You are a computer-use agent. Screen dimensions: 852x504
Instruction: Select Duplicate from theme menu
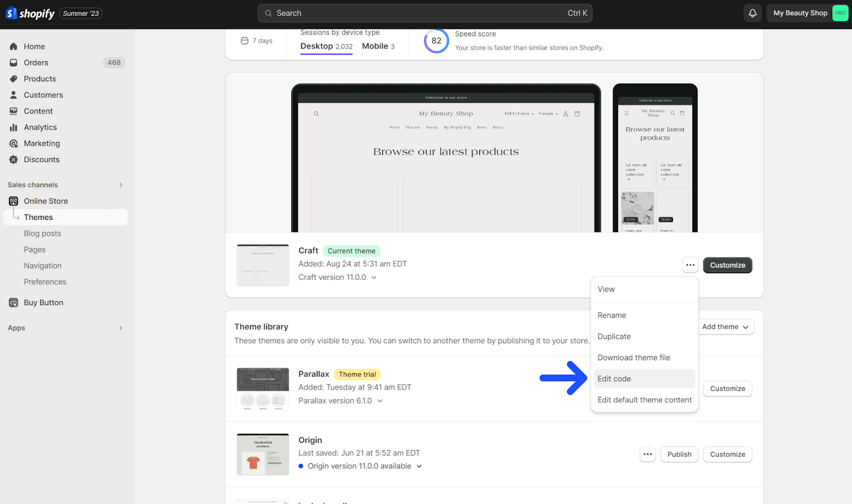[x=644, y=336]
